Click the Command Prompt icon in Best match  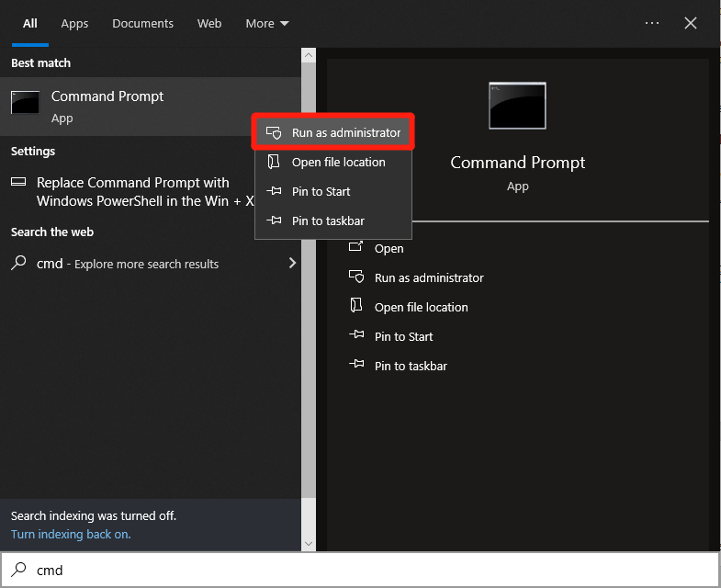pos(25,103)
